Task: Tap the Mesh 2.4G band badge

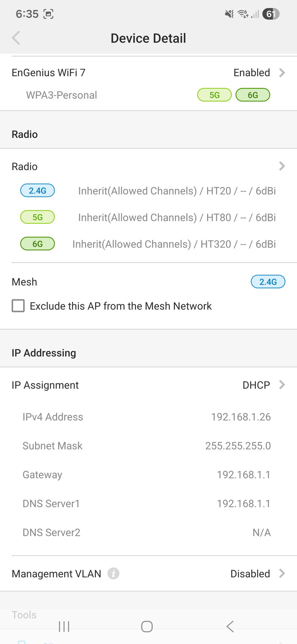Action: click(268, 282)
